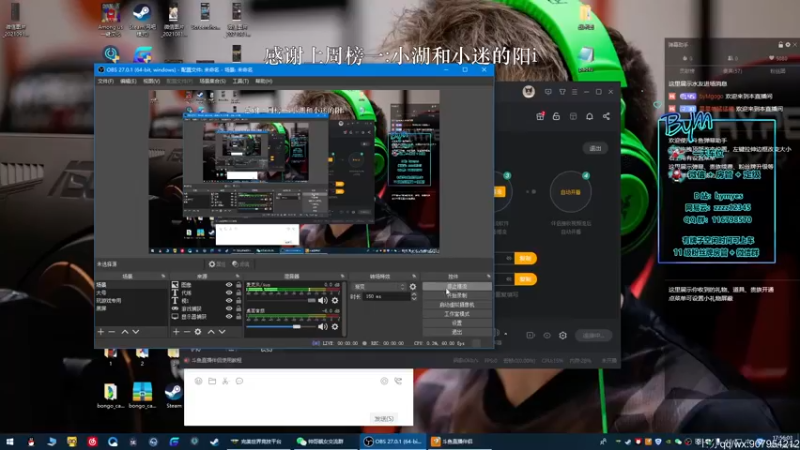Remove selected source with minus icon
The image size is (800, 450).
[x=186, y=332]
